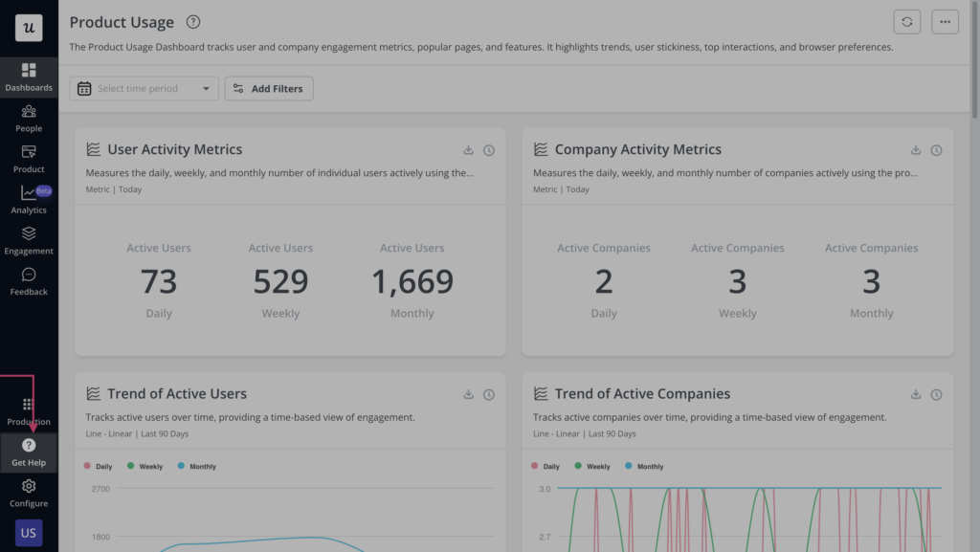Open Get Help support panel
980x552 pixels.
29,450
